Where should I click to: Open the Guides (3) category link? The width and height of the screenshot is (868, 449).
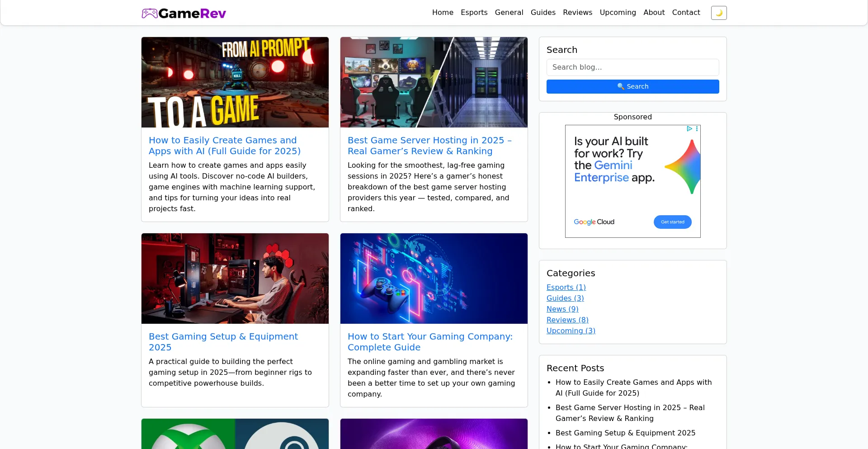click(565, 298)
